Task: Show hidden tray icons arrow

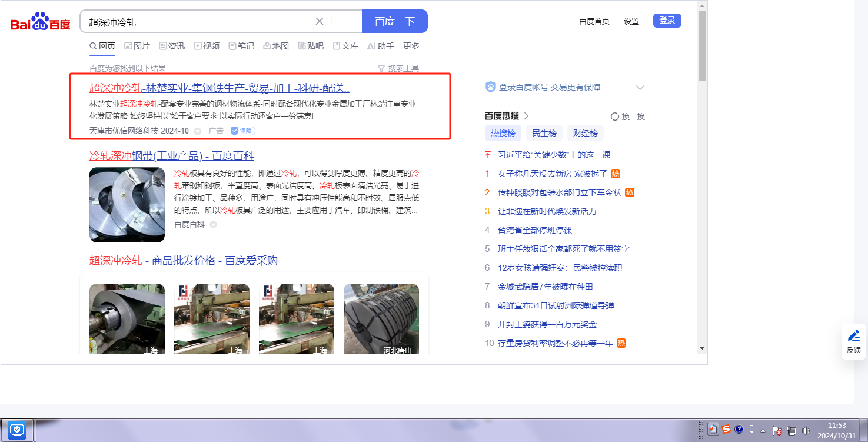Action: (763, 430)
